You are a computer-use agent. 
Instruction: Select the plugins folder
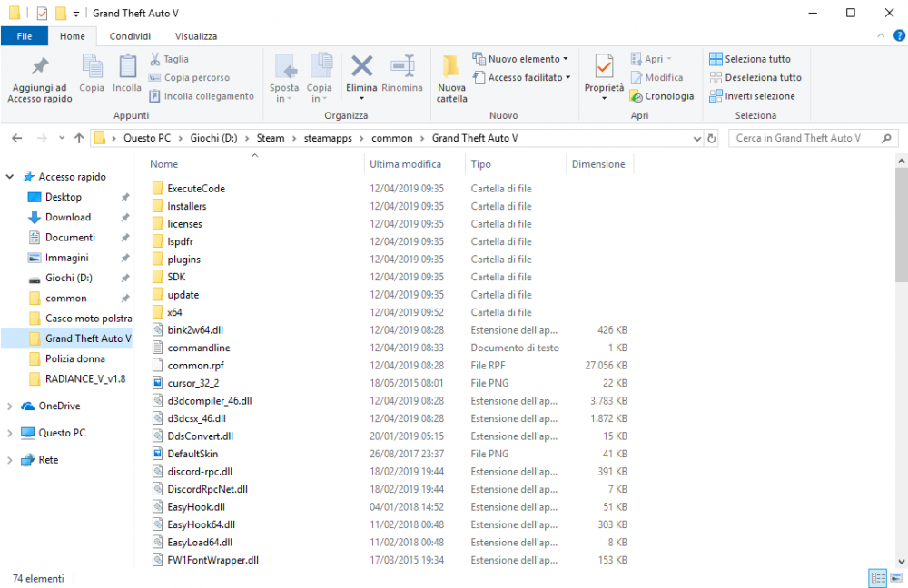(x=183, y=260)
